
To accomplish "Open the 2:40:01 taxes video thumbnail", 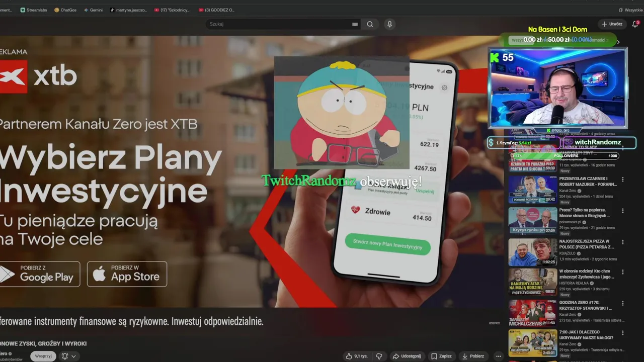I will coord(532,343).
